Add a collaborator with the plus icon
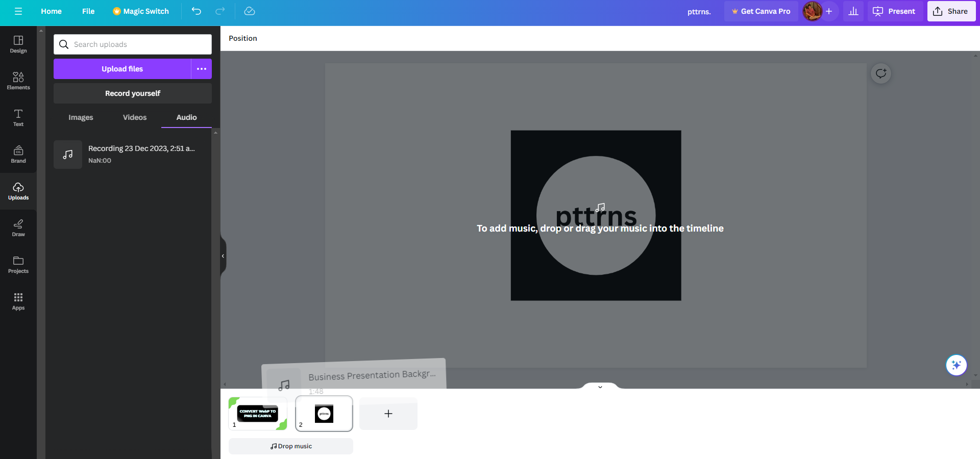The image size is (980, 459). pyautogui.click(x=829, y=11)
